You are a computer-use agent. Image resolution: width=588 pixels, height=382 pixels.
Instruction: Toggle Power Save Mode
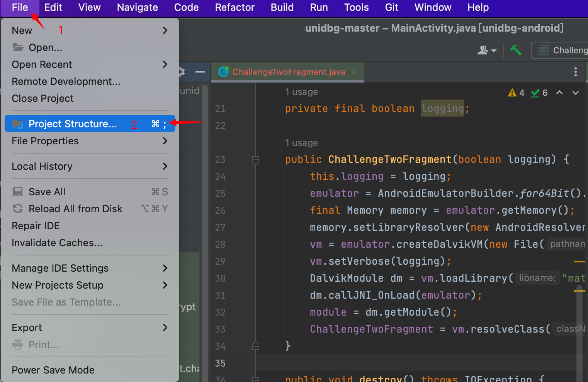[x=53, y=370]
